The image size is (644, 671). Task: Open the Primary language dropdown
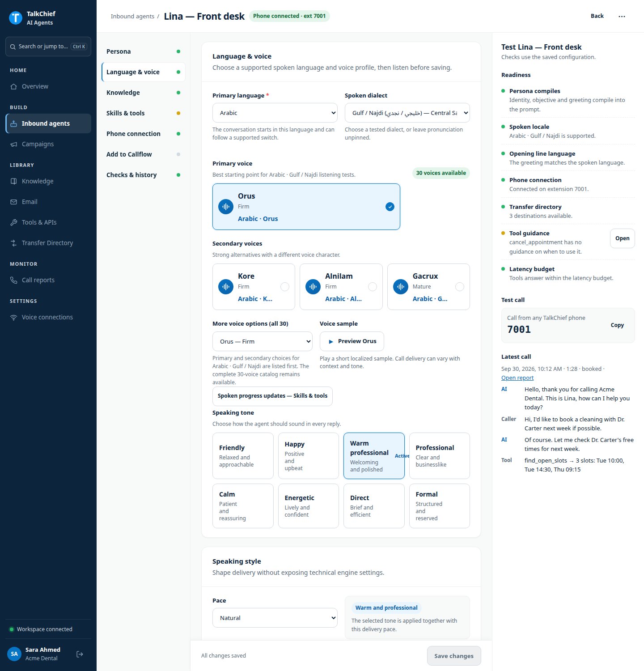pos(275,113)
